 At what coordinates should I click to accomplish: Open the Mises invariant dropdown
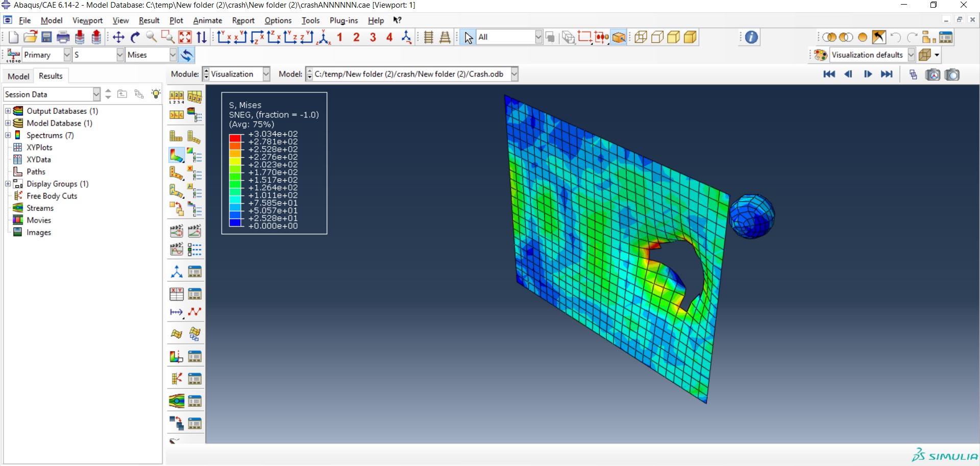click(x=173, y=55)
